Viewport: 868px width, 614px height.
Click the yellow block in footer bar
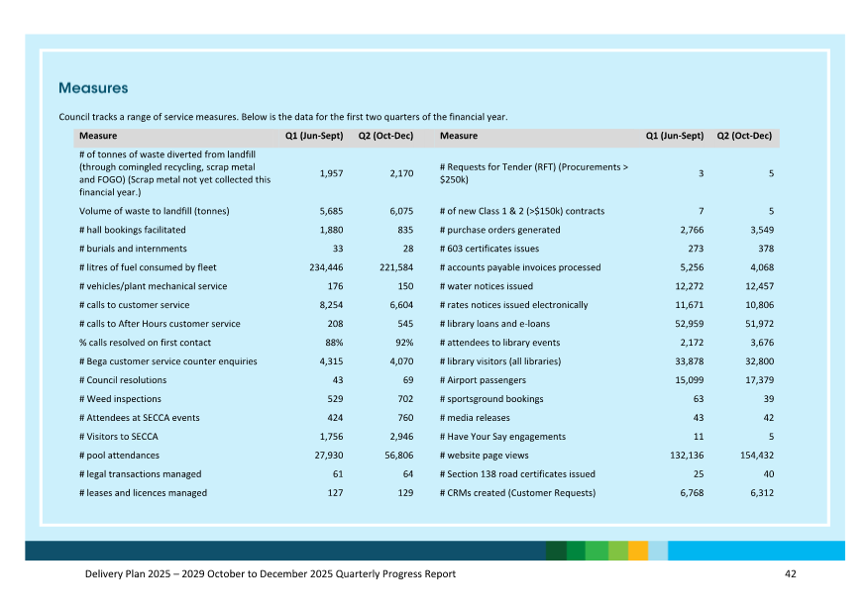[x=638, y=551]
